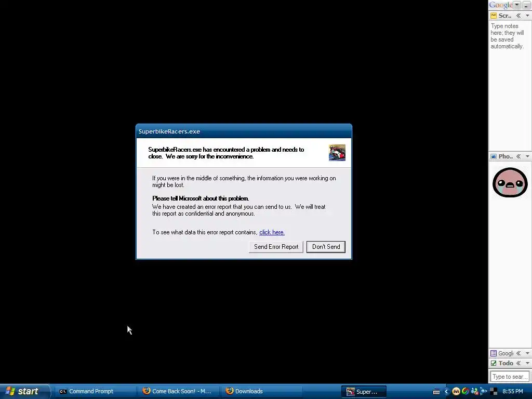Click the Firefox icon on 'Come Back Soon!' button
Viewport: 532px width, 399px height.
(146, 391)
